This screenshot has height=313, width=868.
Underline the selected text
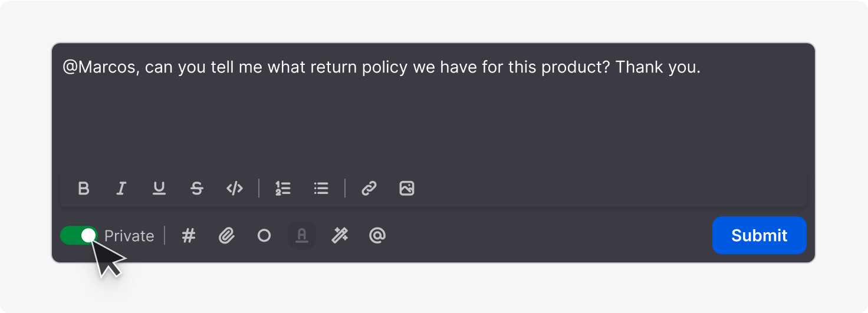tap(159, 189)
